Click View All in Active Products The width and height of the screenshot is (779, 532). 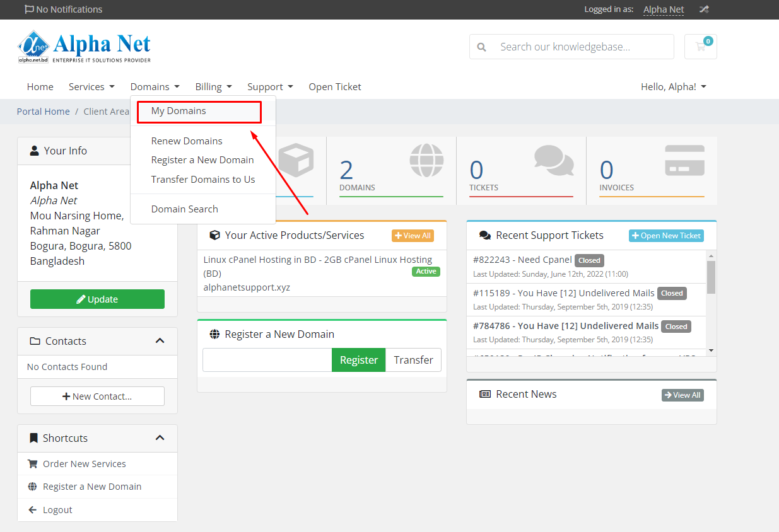tap(413, 236)
